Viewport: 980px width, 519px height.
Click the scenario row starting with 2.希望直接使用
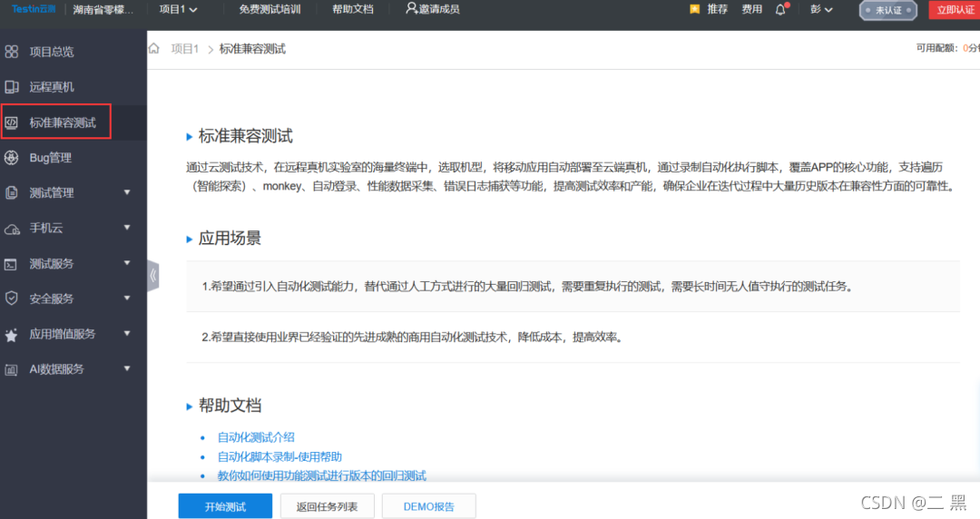573,337
